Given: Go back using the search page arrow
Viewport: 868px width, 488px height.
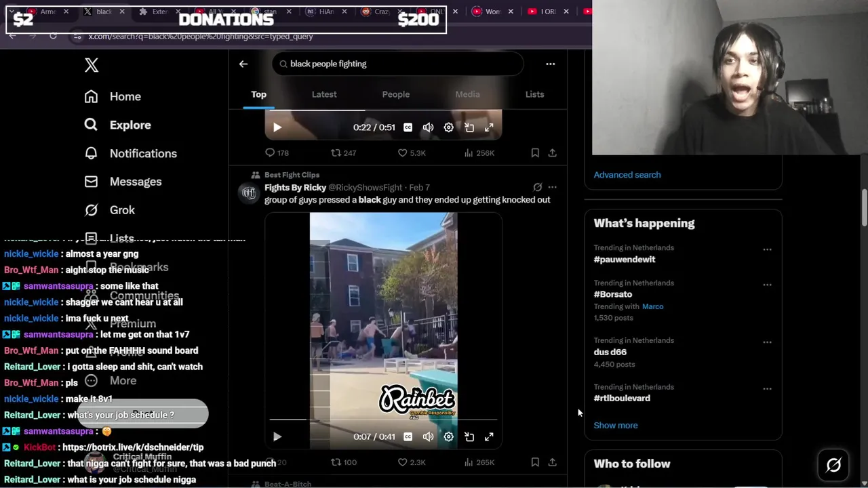Looking at the screenshot, I should [243, 64].
